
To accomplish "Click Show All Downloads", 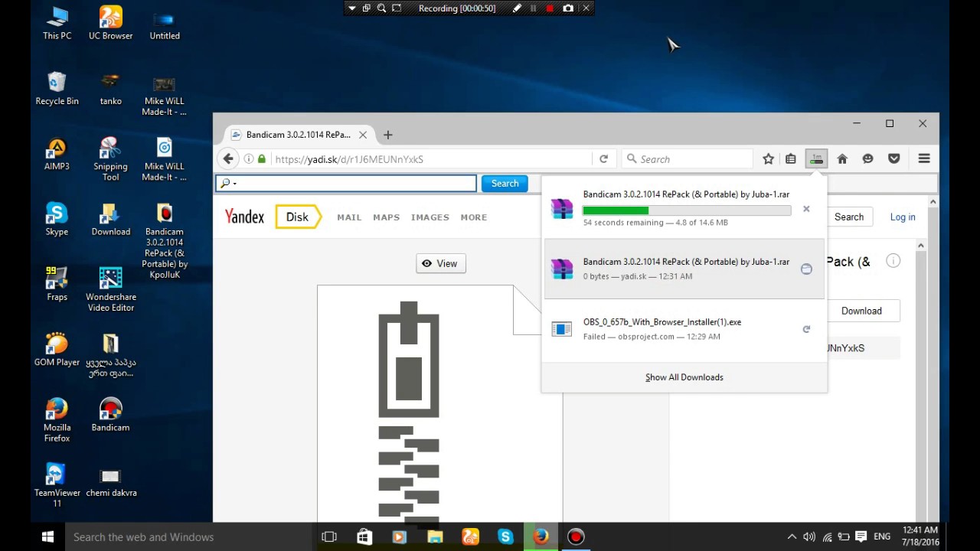I will pos(684,377).
